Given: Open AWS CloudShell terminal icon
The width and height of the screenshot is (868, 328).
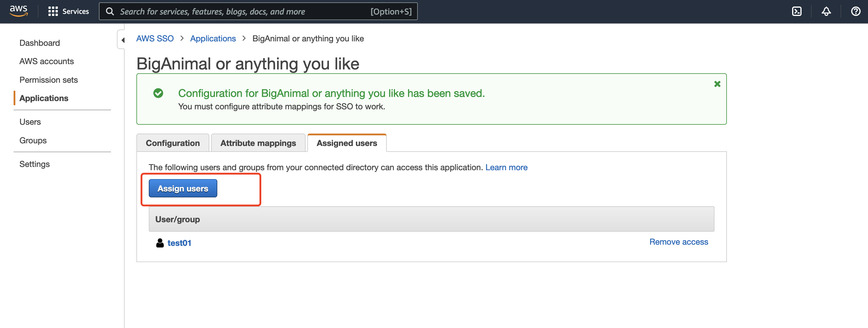Looking at the screenshot, I should click(797, 12).
